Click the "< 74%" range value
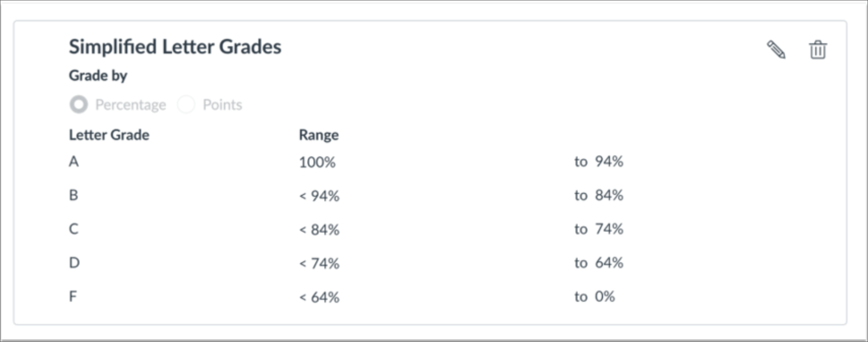868x342 pixels. click(x=319, y=263)
